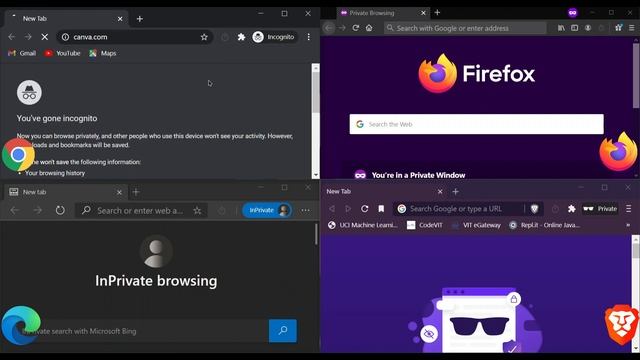Click site info icon before canva.com
This screenshot has width=640, height=360.
coord(65,37)
